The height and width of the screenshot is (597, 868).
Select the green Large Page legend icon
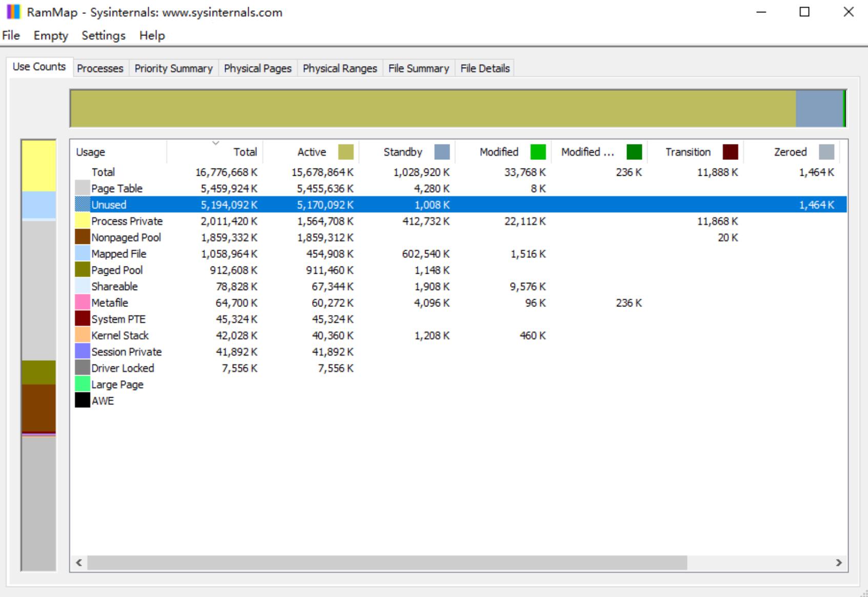tap(83, 384)
